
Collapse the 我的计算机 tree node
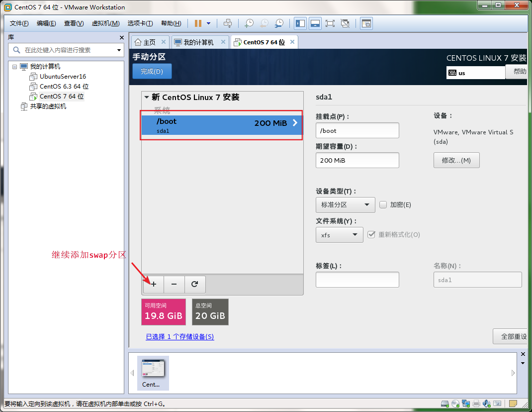[x=14, y=67]
